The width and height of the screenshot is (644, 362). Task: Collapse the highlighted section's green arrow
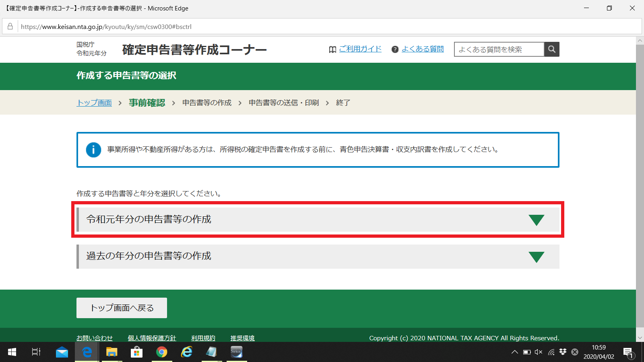537,220
